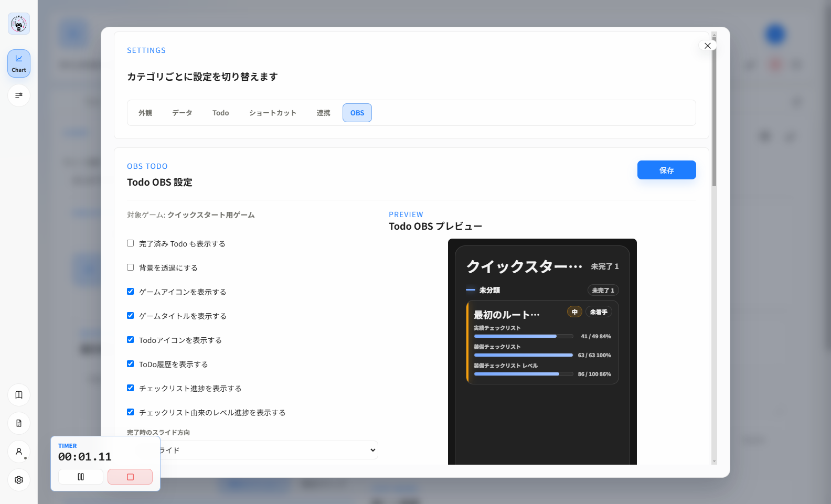Image resolution: width=831 pixels, height=504 pixels.
Task: Click the avatar logo icon
Action: point(19,24)
